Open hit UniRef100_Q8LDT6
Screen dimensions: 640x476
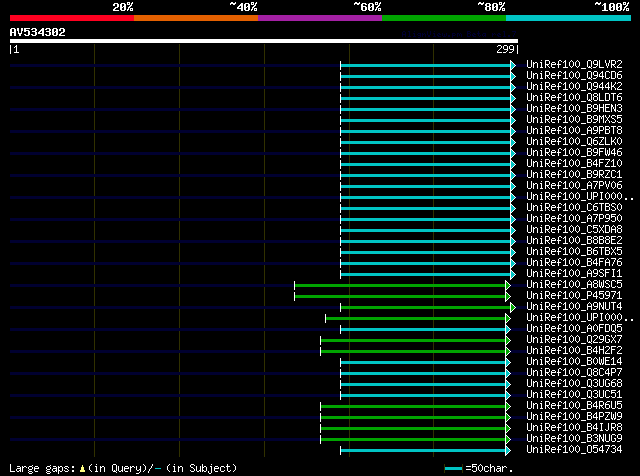[x=574, y=98]
